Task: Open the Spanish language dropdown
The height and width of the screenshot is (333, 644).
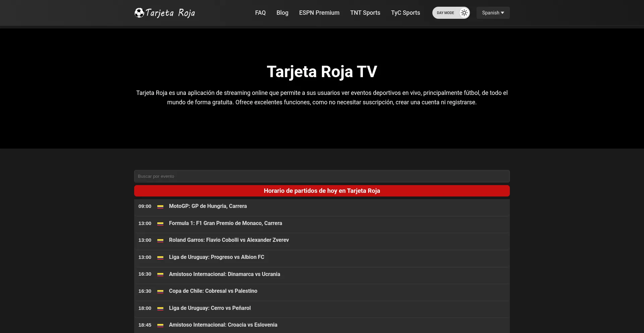Action: coord(493,13)
